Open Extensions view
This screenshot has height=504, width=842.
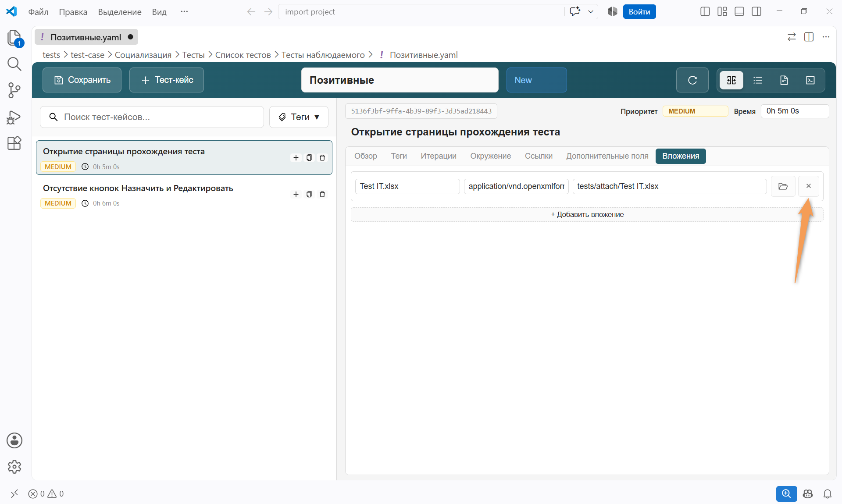14,143
